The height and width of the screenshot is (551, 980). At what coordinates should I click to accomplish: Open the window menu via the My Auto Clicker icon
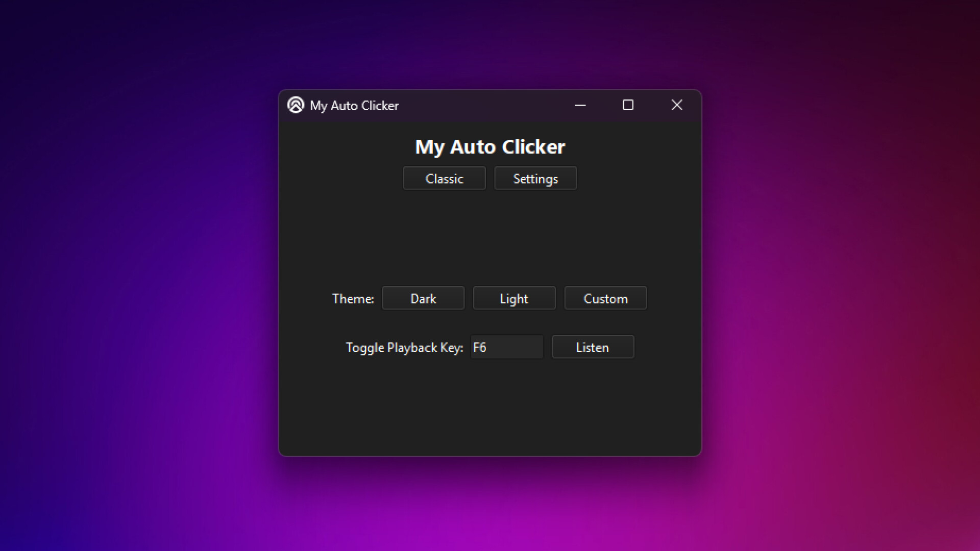[x=296, y=106]
